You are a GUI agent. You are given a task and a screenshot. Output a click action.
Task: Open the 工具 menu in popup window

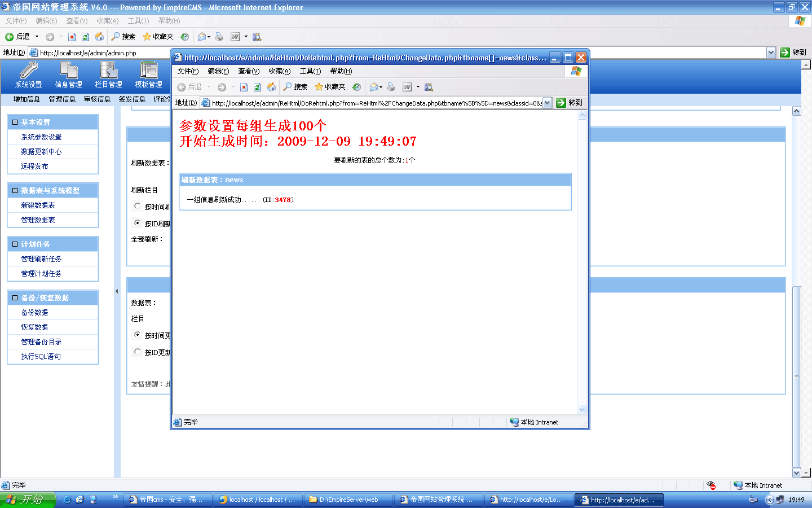(310, 71)
